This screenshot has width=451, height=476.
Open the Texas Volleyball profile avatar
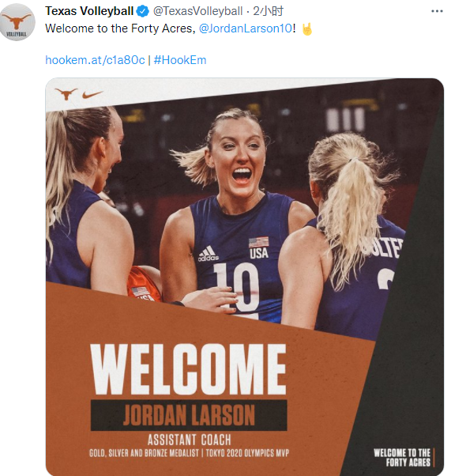click(17, 22)
